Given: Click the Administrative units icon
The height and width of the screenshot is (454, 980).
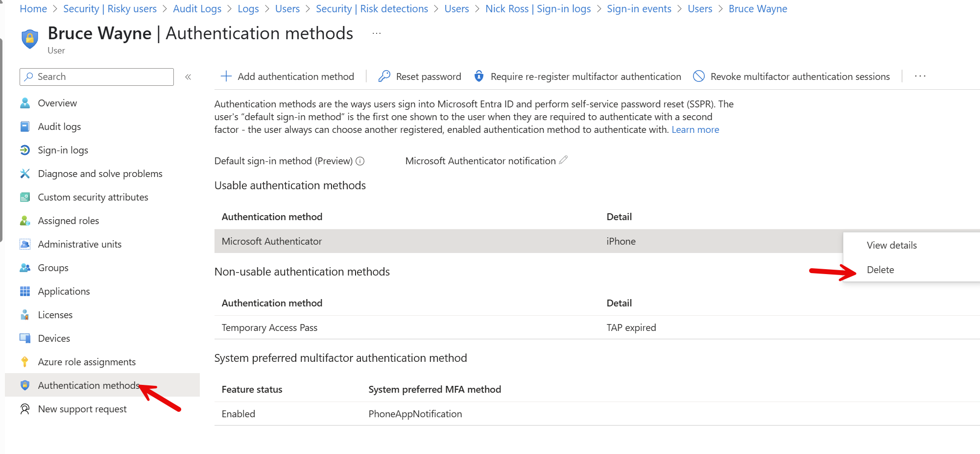Looking at the screenshot, I should tap(25, 244).
